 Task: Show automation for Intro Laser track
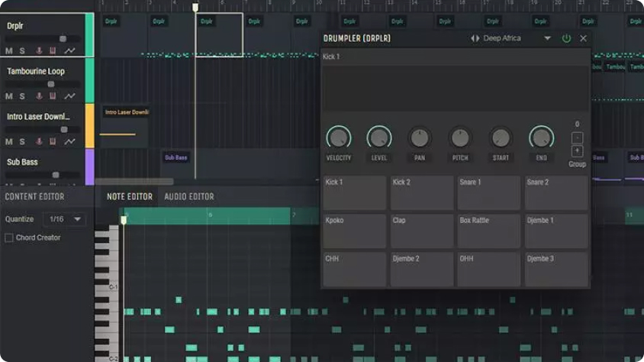click(69, 141)
